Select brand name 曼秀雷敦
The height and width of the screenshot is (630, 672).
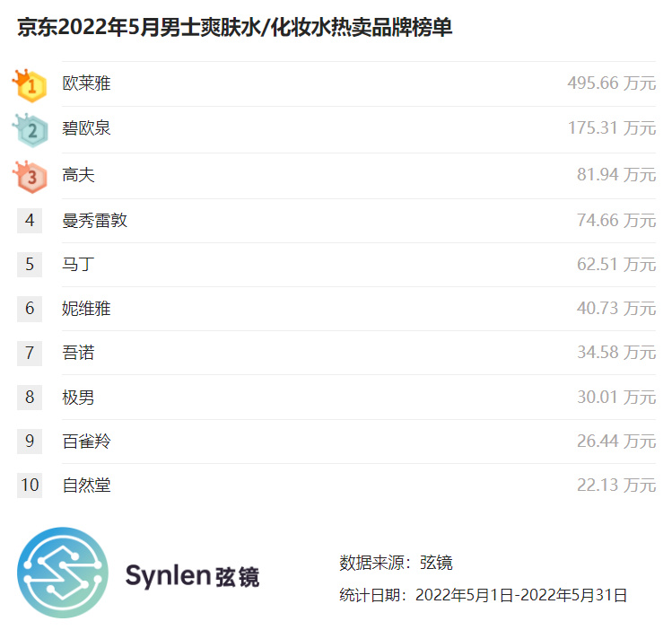pyautogui.click(x=94, y=220)
